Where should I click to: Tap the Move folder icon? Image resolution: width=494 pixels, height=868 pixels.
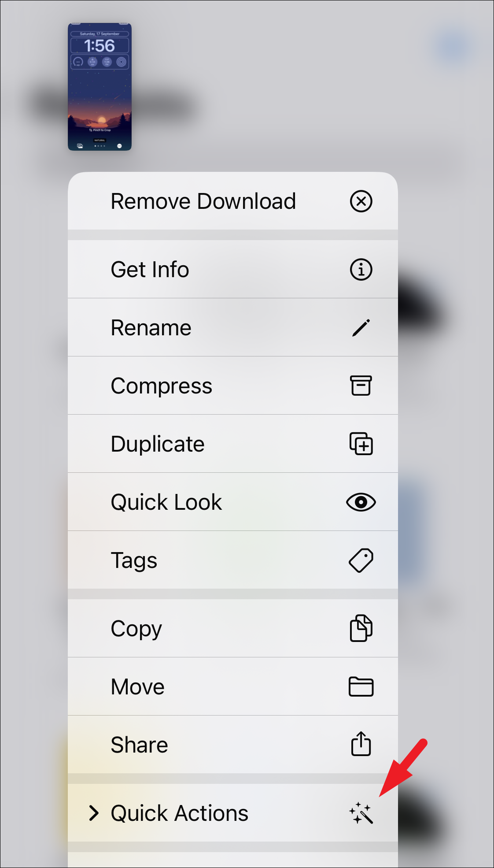pos(361,686)
